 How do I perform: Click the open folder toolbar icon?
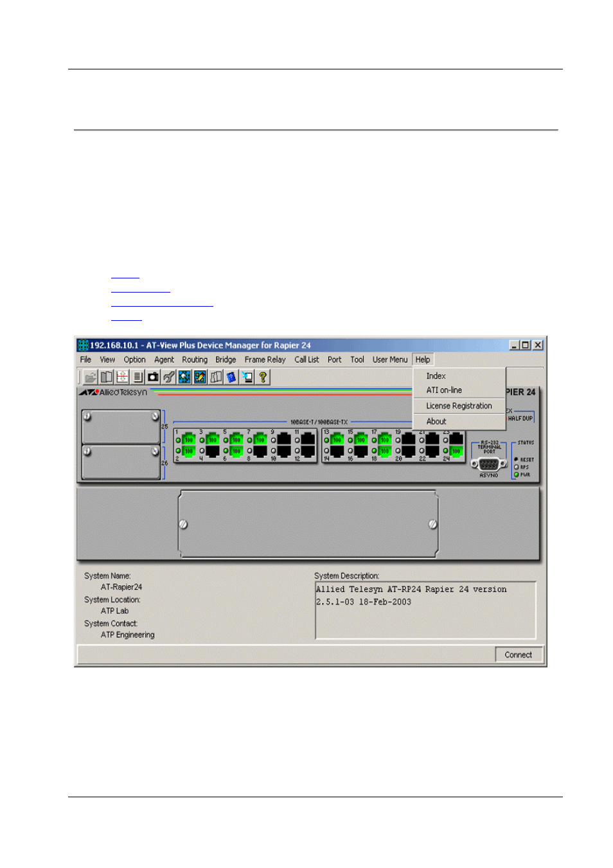point(91,377)
